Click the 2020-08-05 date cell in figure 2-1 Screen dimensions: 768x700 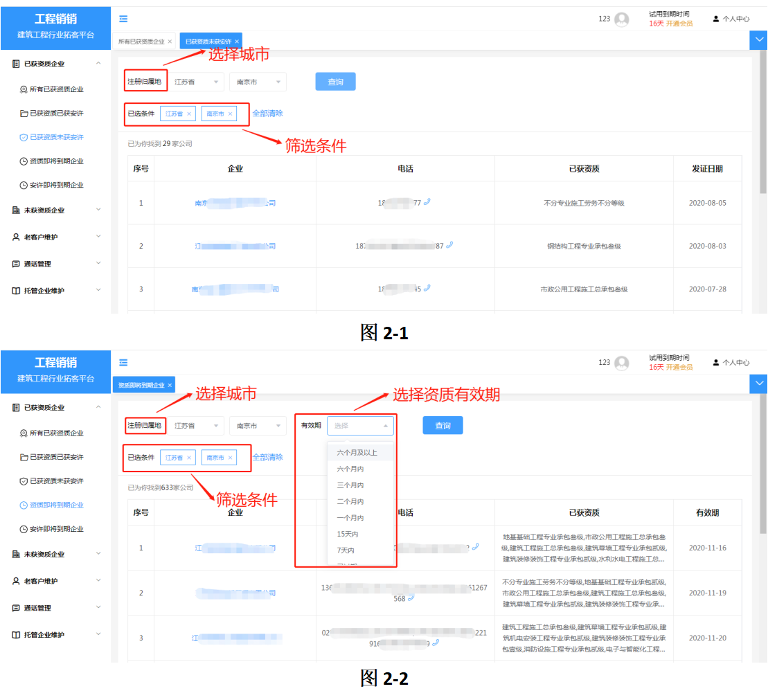click(x=707, y=203)
